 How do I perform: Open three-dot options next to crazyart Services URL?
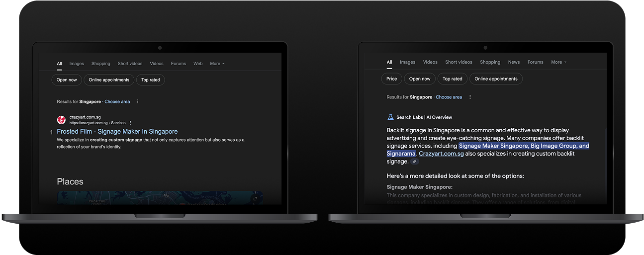pyautogui.click(x=130, y=123)
